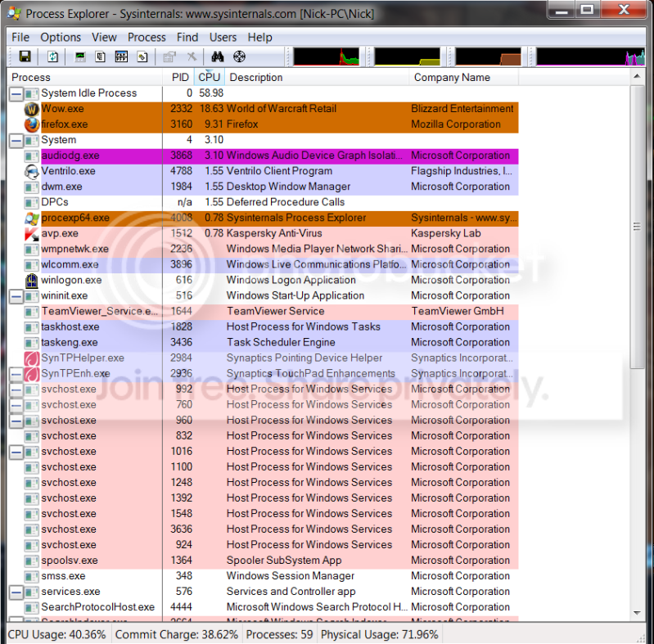Screen dimensions: 654x644
Task: Click the scrollbar up arrow
Action: point(637,76)
